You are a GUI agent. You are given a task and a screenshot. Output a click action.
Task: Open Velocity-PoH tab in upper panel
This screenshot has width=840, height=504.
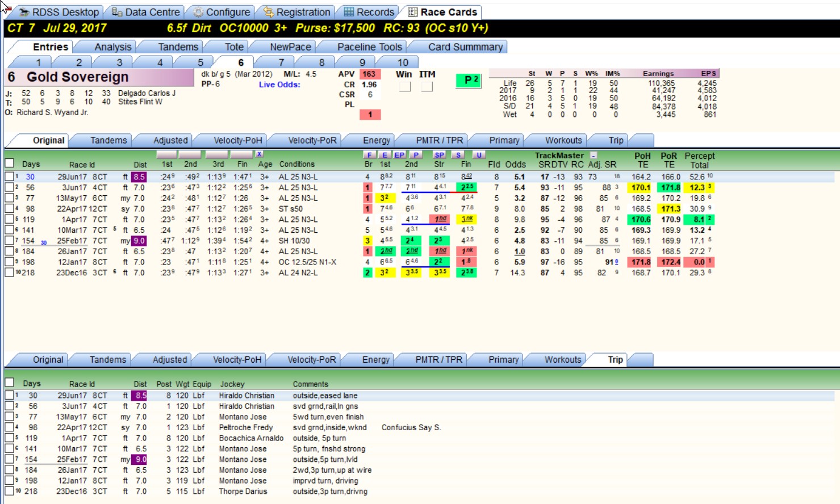[237, 140]
